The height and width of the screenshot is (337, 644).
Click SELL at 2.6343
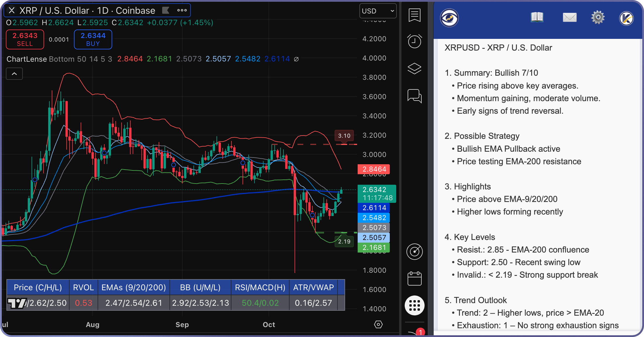[25, 39]
